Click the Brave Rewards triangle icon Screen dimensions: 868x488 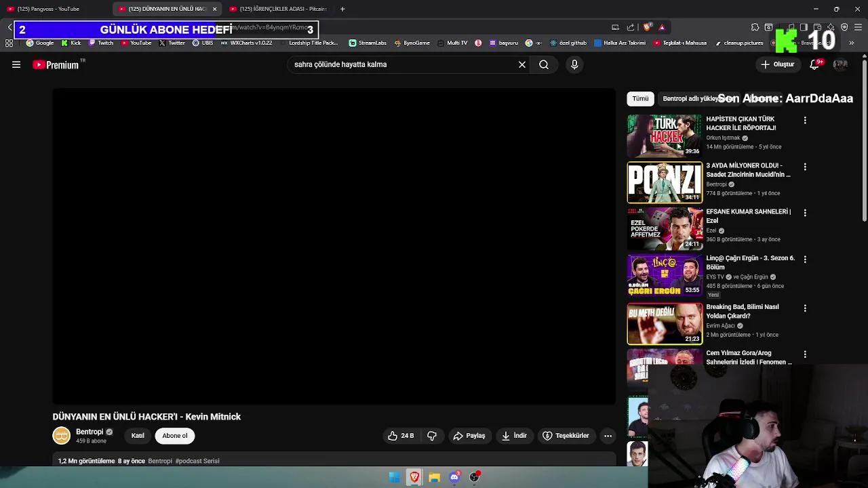point(662,27)
